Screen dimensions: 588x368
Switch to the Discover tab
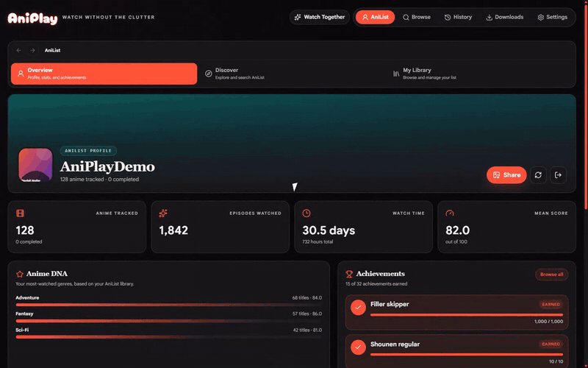tap(293, 74)
